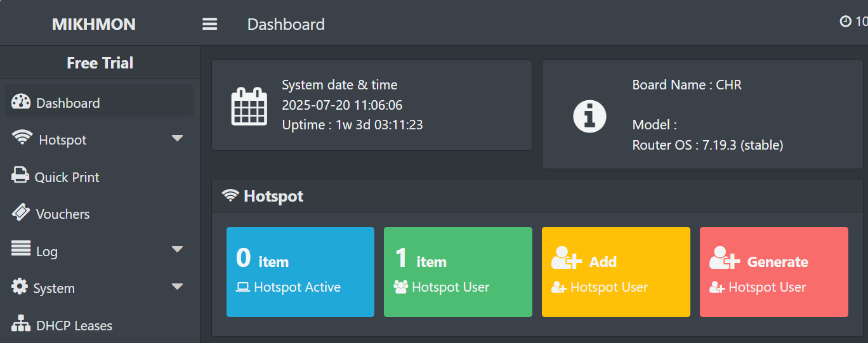Click the Vouchers ticket icon
The height and width of the screenshot is (343, 868).
(21, 212)
